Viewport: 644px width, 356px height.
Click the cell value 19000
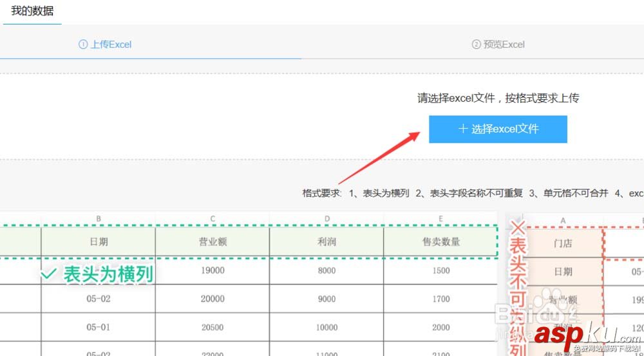pos(213,270)
